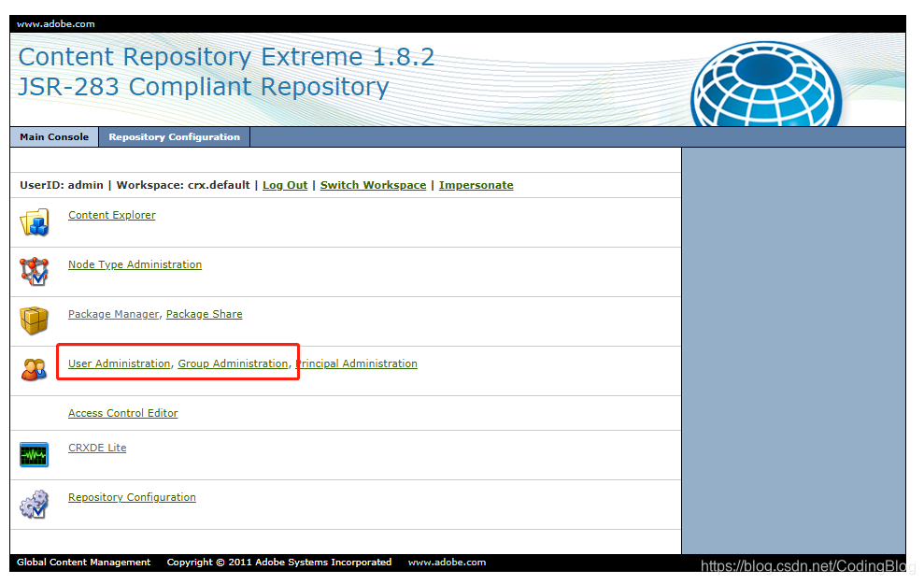Viewport: 924px width, 584px height.
Task: Click the Copyright 2011 Adobe Systems text
Action: [279, 563]
